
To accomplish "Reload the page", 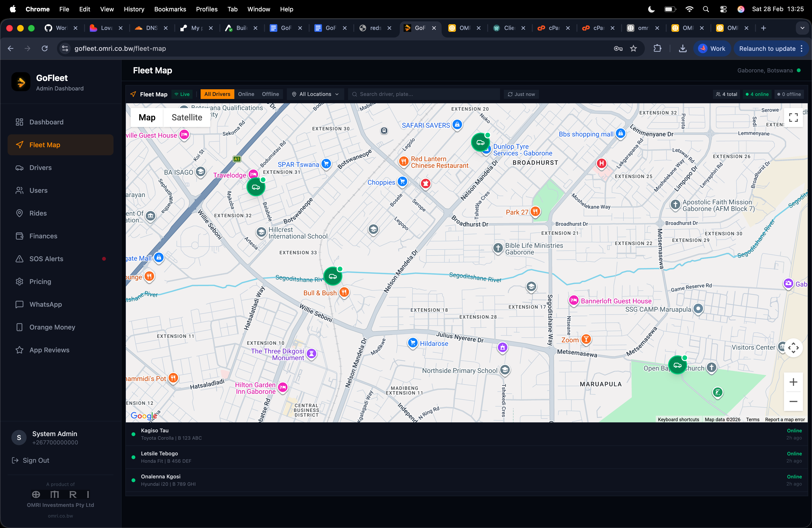I will click(x=45, y=48).
